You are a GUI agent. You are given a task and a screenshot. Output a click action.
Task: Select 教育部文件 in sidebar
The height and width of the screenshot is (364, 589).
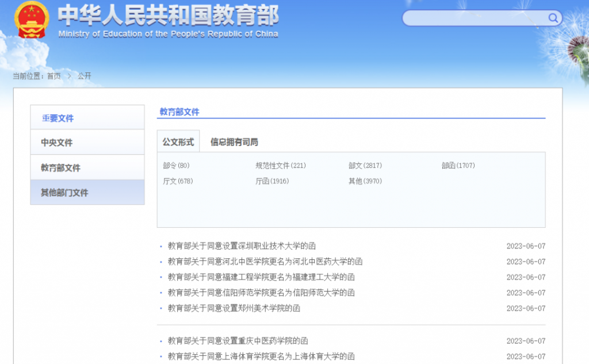tap(87, 167)
